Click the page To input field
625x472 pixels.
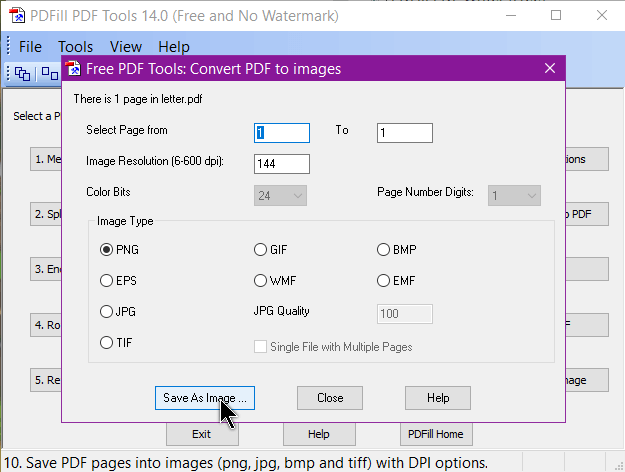click(405, 133)
